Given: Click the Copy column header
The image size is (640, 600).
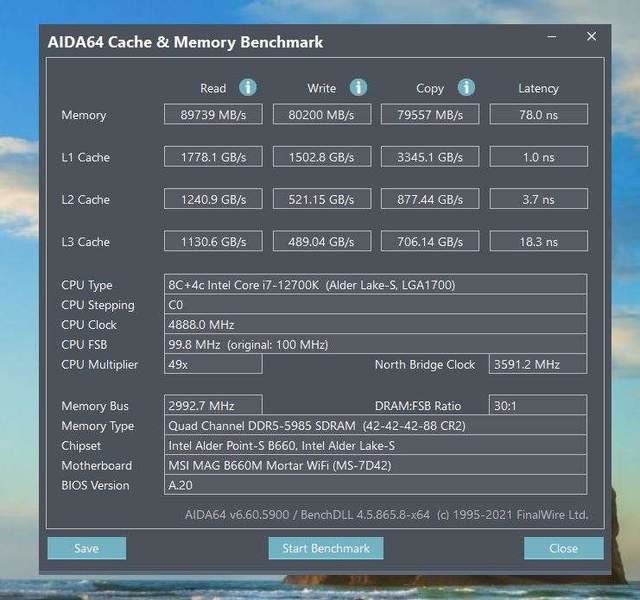Looking at the screenshot, I should pyautogui.click(x=430, y=89).
